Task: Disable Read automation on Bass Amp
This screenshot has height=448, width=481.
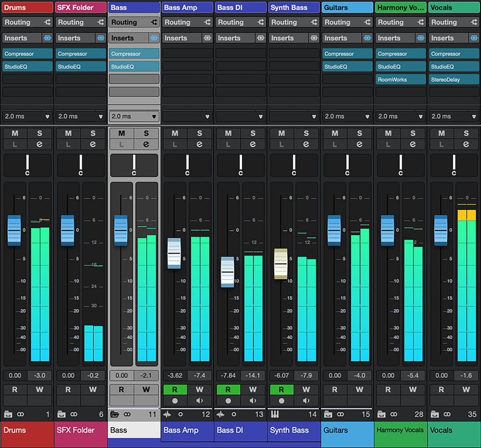Action: (175, 389)
